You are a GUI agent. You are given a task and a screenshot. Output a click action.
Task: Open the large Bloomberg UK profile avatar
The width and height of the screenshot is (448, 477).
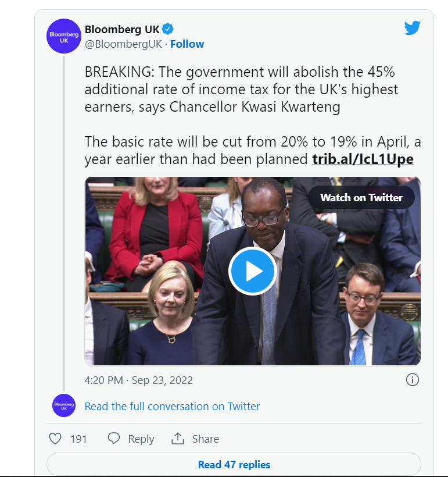[x=63, y=36]
